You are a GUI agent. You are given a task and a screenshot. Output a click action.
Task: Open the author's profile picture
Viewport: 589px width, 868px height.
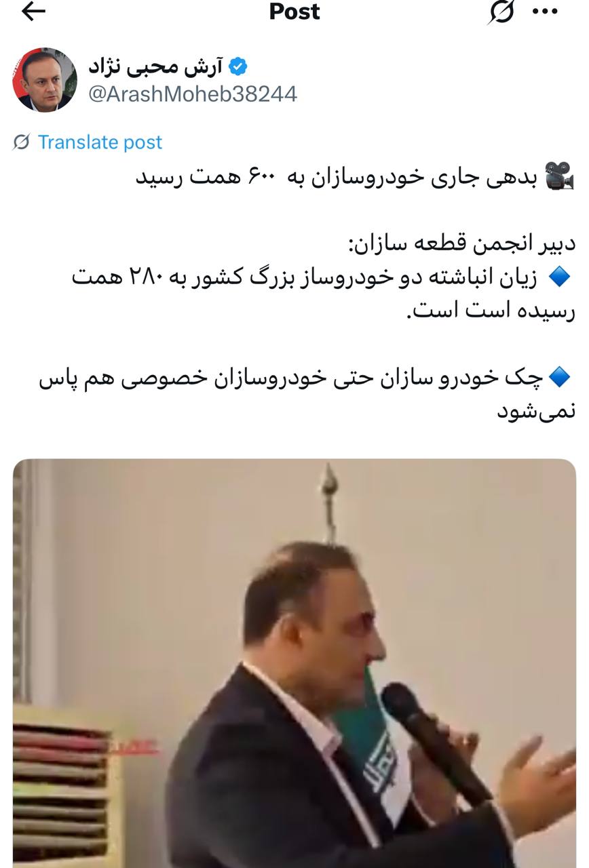click(x=45, y=79)
